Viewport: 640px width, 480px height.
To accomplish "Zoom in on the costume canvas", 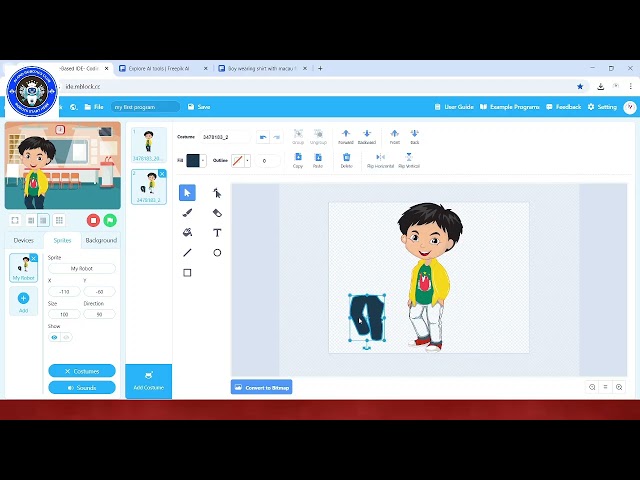I will click(619, 387).
